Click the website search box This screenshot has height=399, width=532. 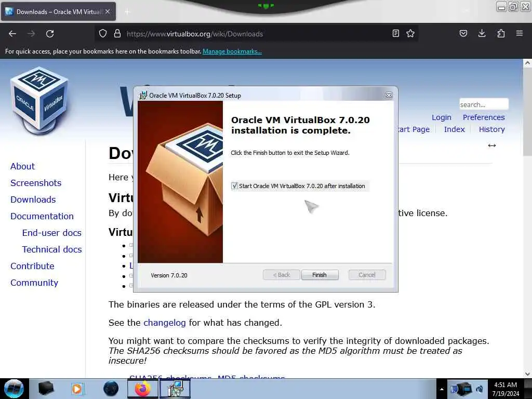tap(484, 104)
